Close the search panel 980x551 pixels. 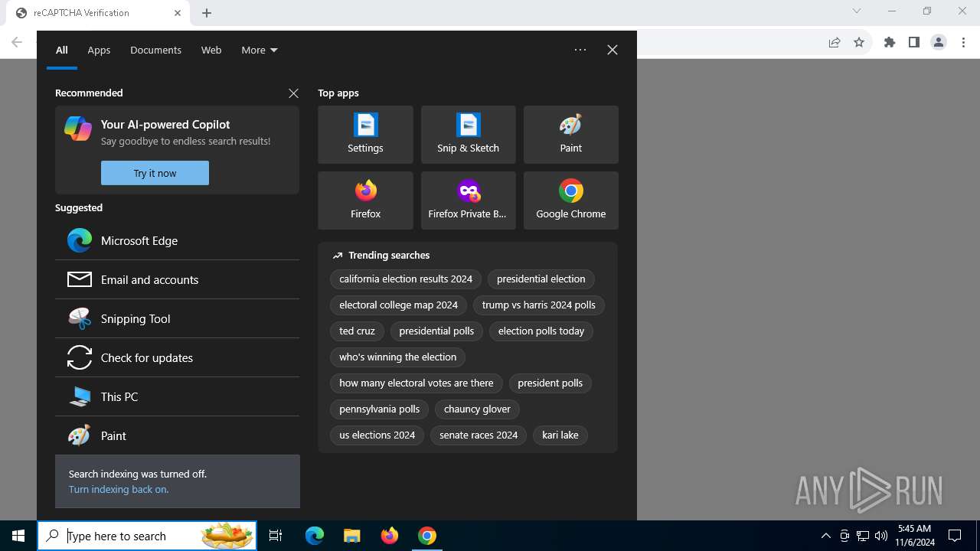612,50
